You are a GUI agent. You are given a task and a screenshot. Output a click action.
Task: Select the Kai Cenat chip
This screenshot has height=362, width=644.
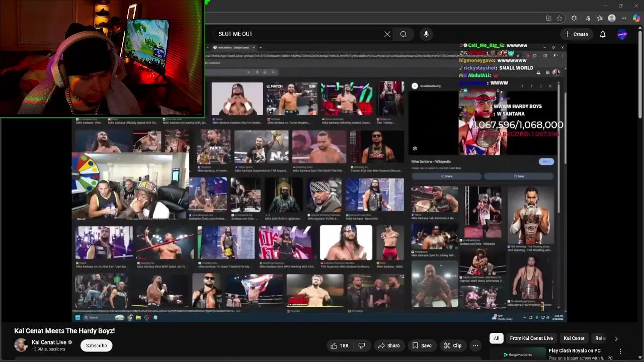(574, 338)
